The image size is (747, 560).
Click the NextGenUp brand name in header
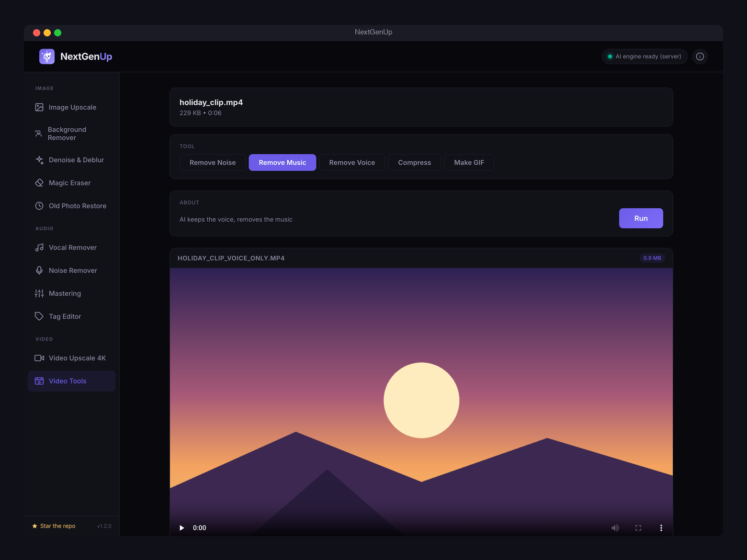(x=86, y=56)
